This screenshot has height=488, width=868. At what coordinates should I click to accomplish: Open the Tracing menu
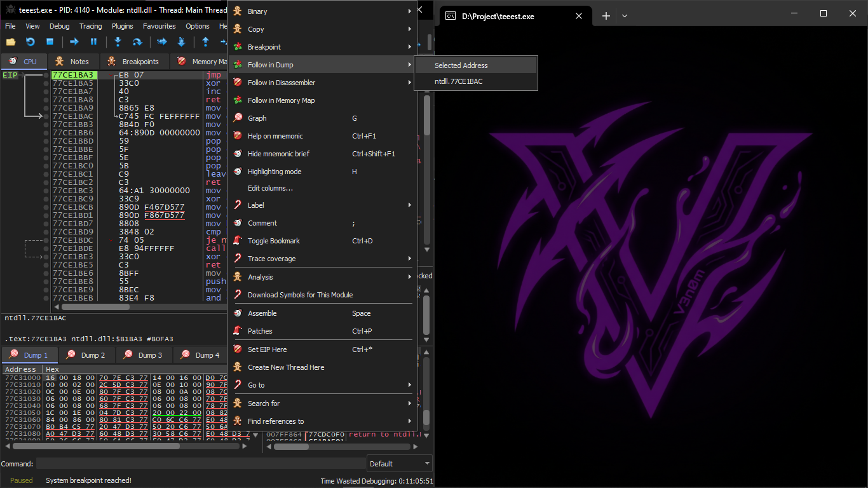pyautogui.click(x=90, y=26)
